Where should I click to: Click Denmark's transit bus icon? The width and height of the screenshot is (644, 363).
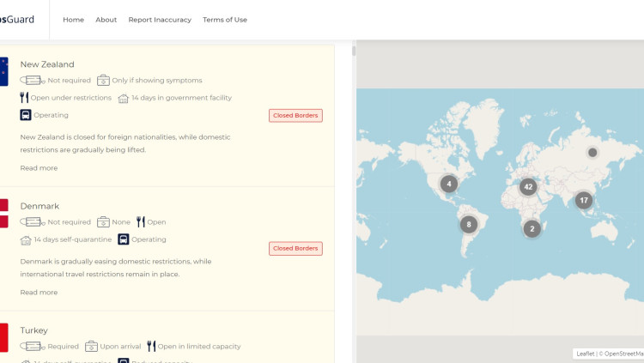124,239
